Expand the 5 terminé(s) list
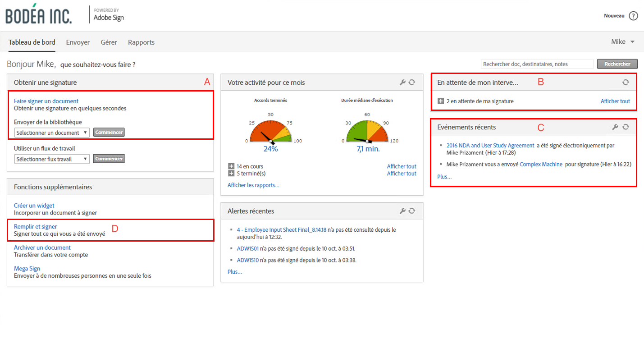Screen dimensions: 644x339 231,174
